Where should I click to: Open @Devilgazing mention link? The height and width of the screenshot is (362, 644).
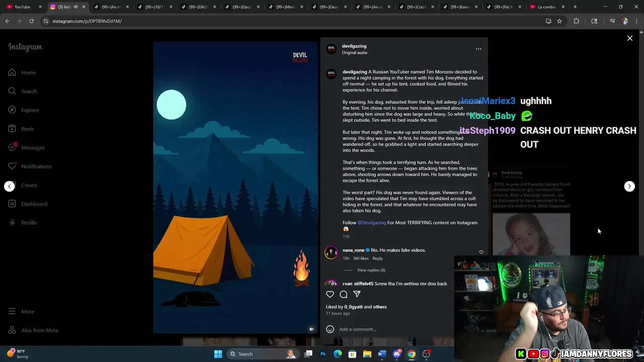371,223
